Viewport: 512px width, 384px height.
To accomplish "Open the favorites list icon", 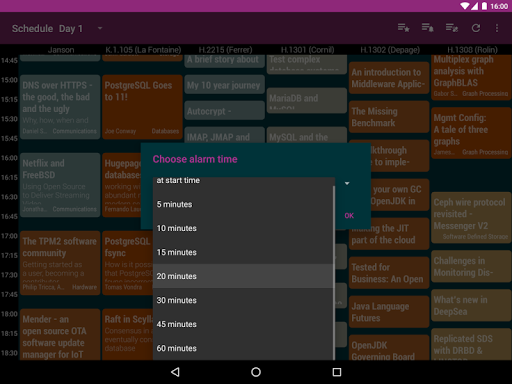I will [403, 28].
